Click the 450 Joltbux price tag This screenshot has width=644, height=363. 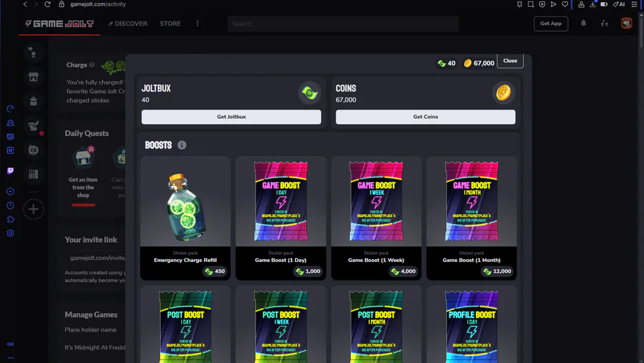(215, 271)
